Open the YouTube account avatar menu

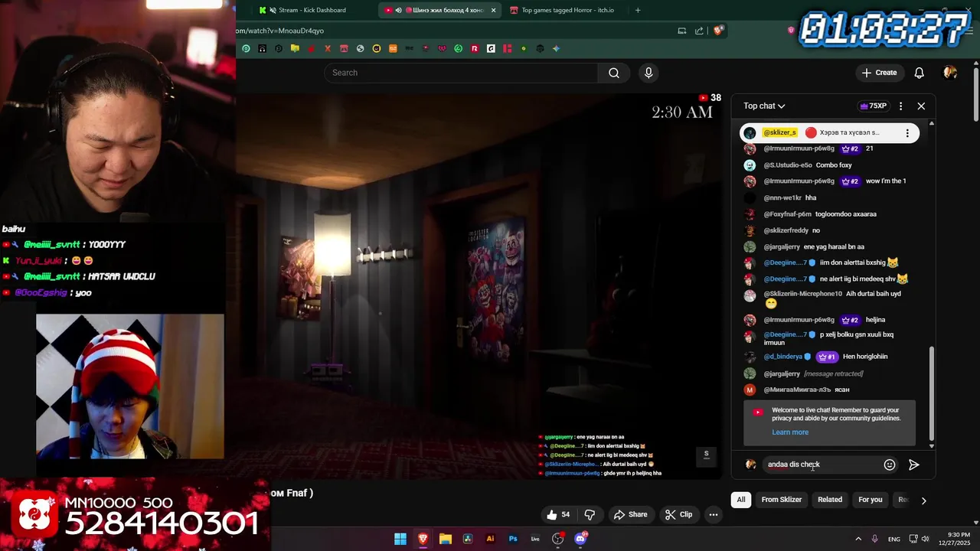(x=950, y=73)
